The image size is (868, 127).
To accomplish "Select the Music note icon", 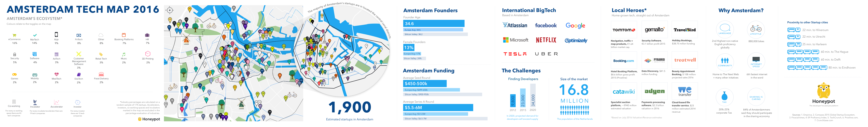I will point(124,54).
